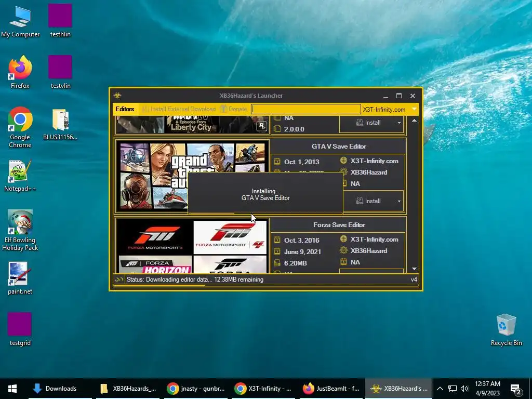Click the volume tray icon
This screenshot has width=532, height=399.
[464, 389]
